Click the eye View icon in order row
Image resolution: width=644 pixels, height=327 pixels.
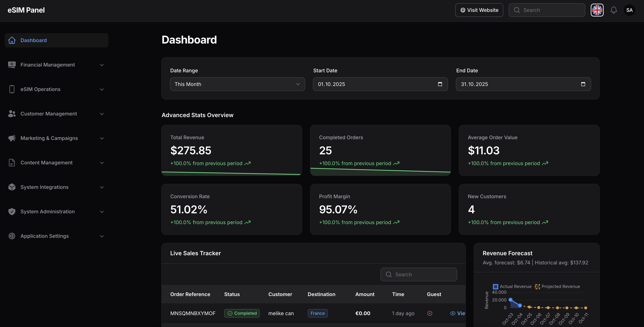pos(453,313)
